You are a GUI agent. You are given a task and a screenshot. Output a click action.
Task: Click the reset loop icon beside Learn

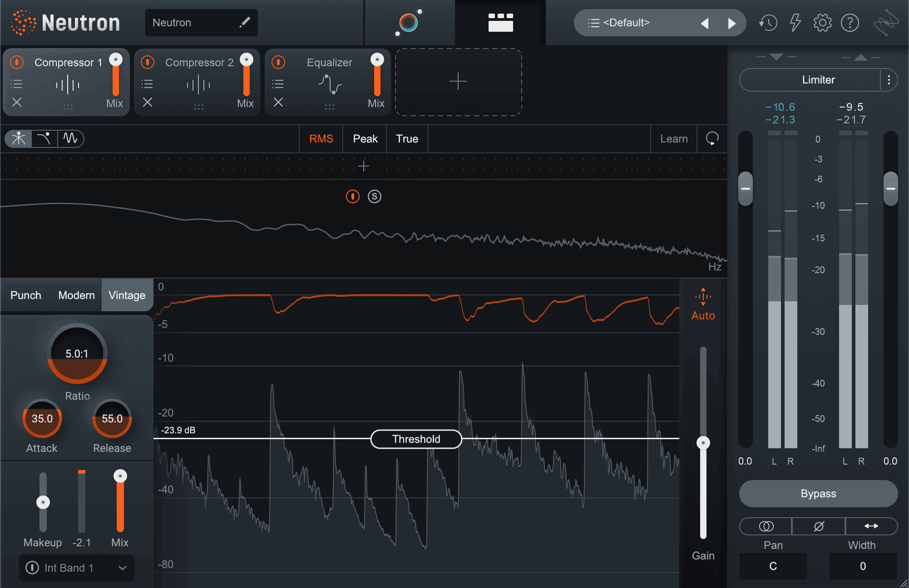(x=712, y=138)
